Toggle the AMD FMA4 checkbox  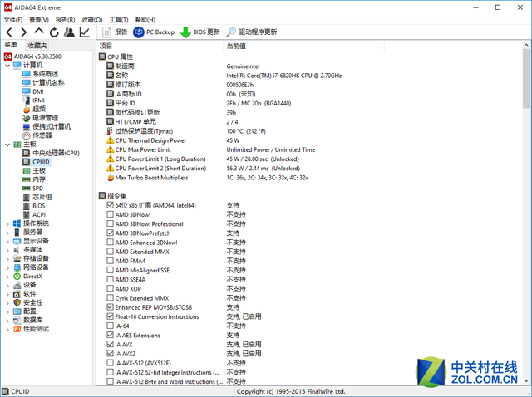pos(110,260)
